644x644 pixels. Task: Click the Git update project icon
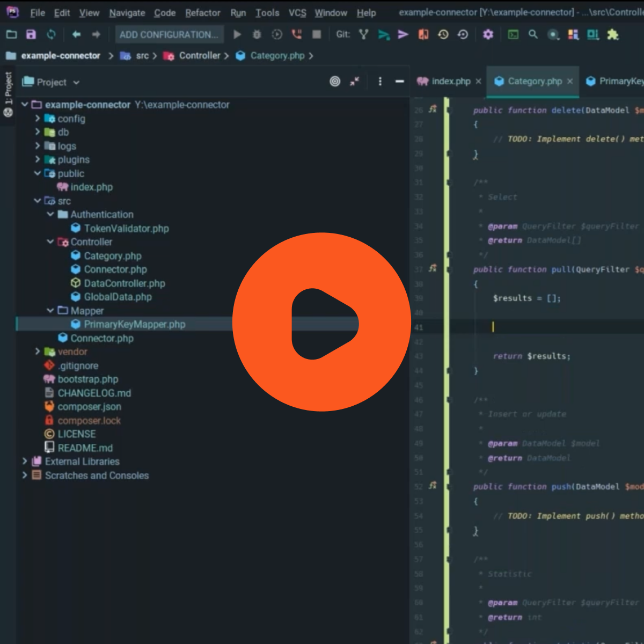coord(384,34)
